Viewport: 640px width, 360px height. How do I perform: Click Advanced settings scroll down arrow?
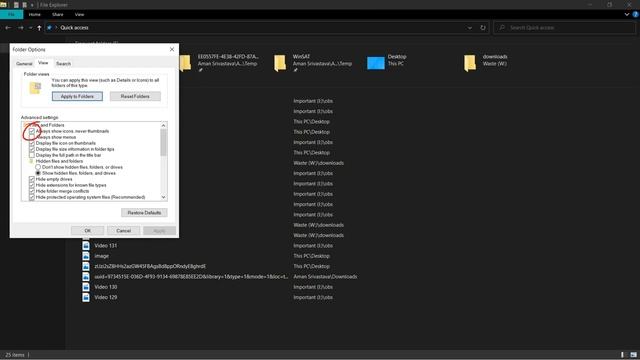coord(163,197)
